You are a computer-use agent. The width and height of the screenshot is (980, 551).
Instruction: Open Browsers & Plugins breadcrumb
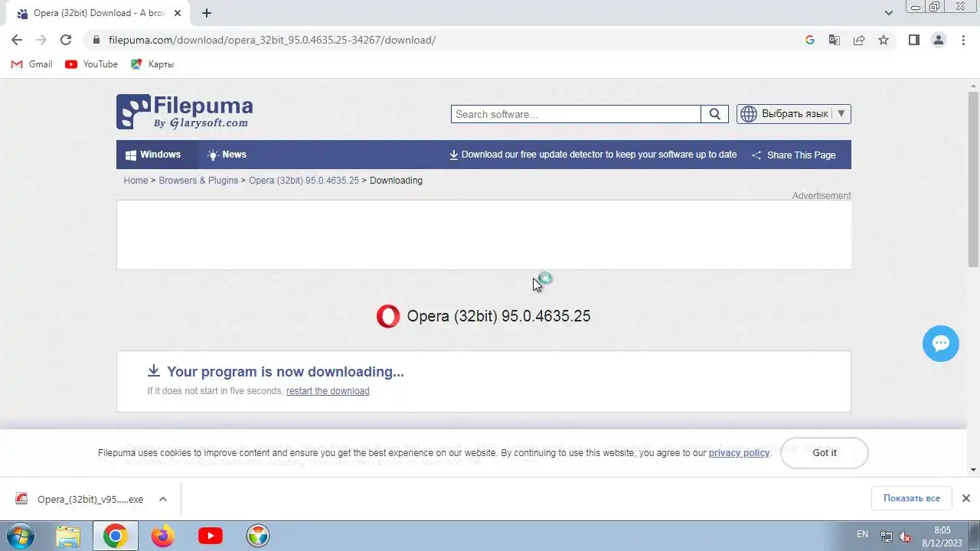tap(198, 181)
